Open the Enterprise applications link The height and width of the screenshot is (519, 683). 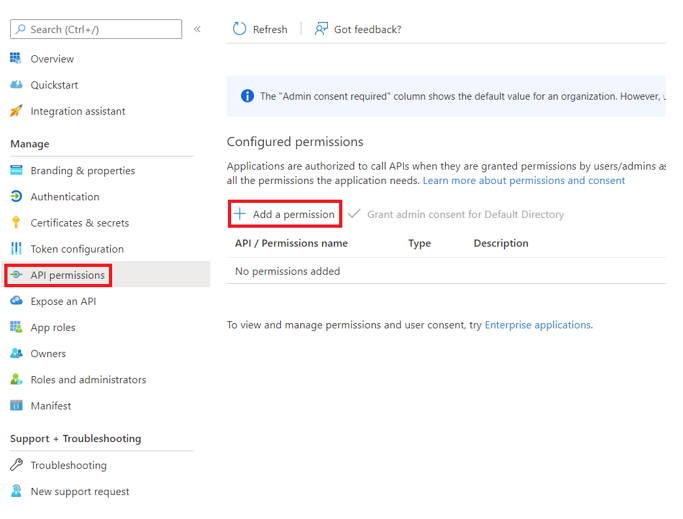point(538,325)
